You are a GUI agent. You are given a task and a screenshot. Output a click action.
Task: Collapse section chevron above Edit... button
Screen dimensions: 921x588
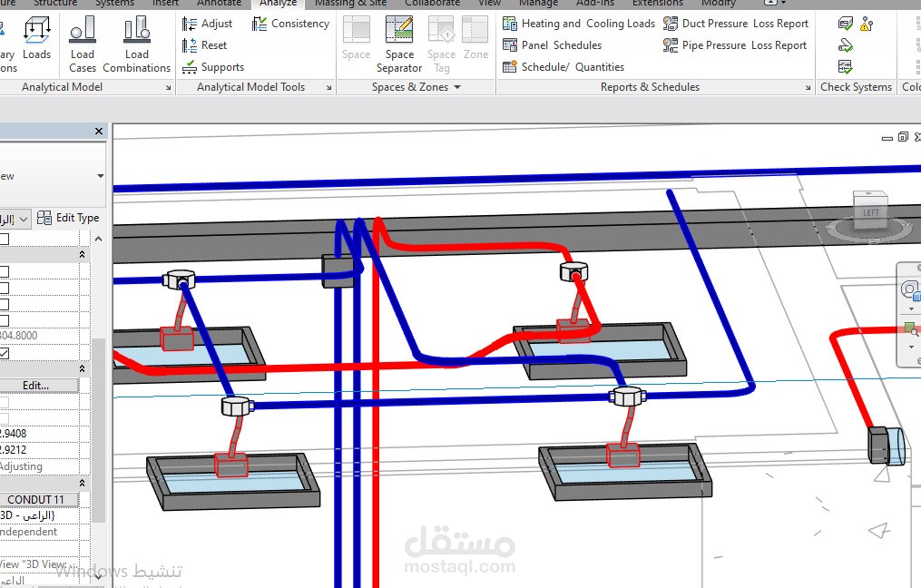tap(82, 368)
